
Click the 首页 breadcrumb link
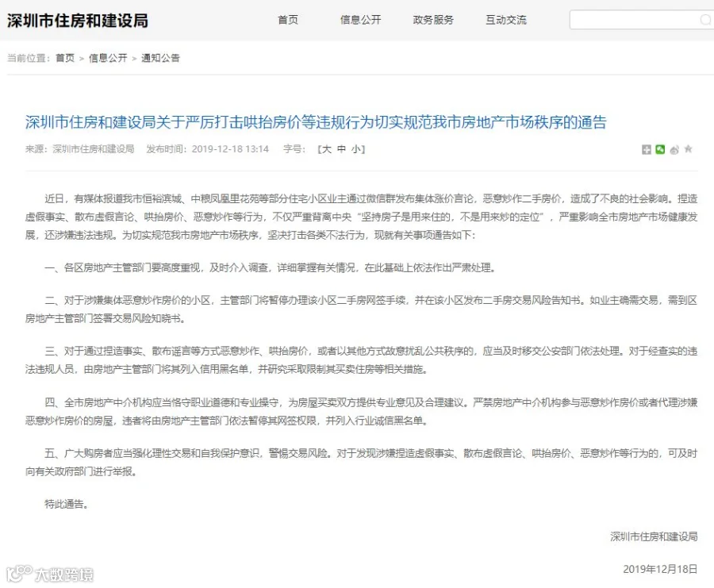coord(65,58)
